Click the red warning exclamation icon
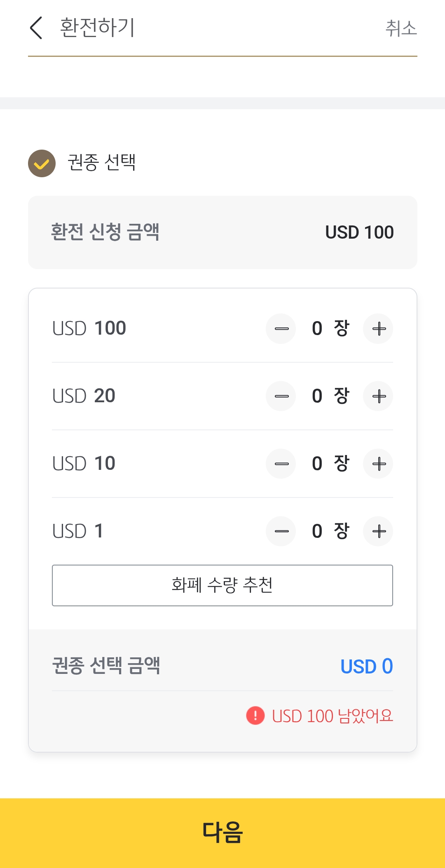445x868 pixels. point(255,716)
